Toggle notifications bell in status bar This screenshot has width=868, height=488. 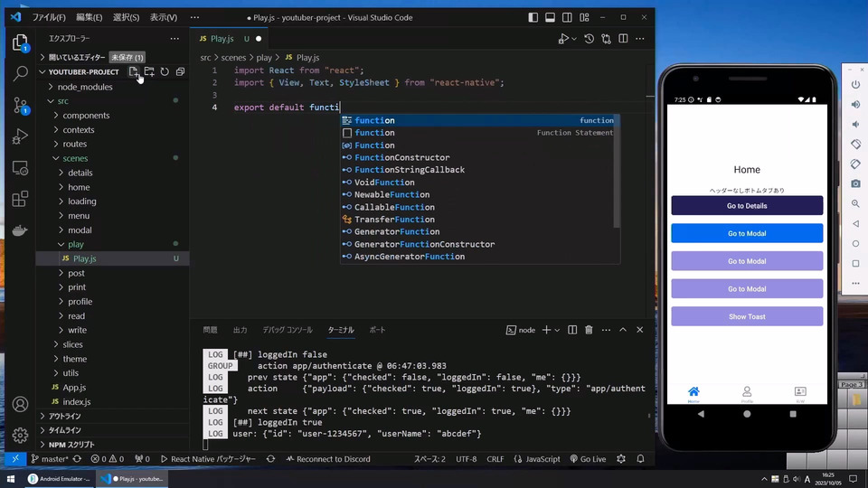[640, 459]
